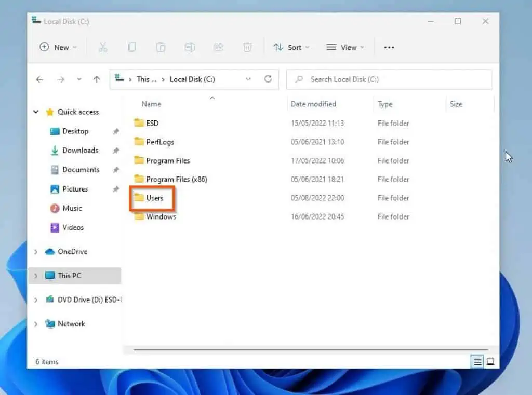Collapse Quick access in the sidebar
The width and height of the screenshot is (532, 395).
pos(35,112)
